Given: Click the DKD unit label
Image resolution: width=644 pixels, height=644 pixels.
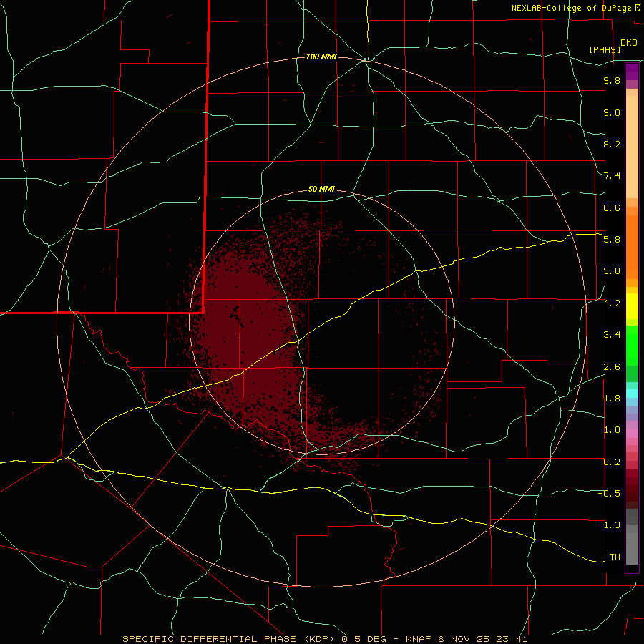Looking at the screenshot, I should pos(629,43).
